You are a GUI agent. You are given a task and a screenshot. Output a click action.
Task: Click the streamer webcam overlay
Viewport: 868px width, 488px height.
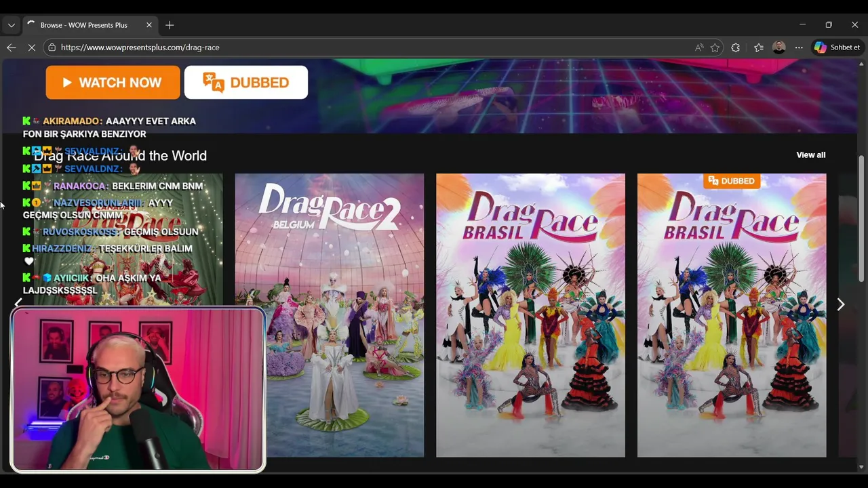point(138,389)
